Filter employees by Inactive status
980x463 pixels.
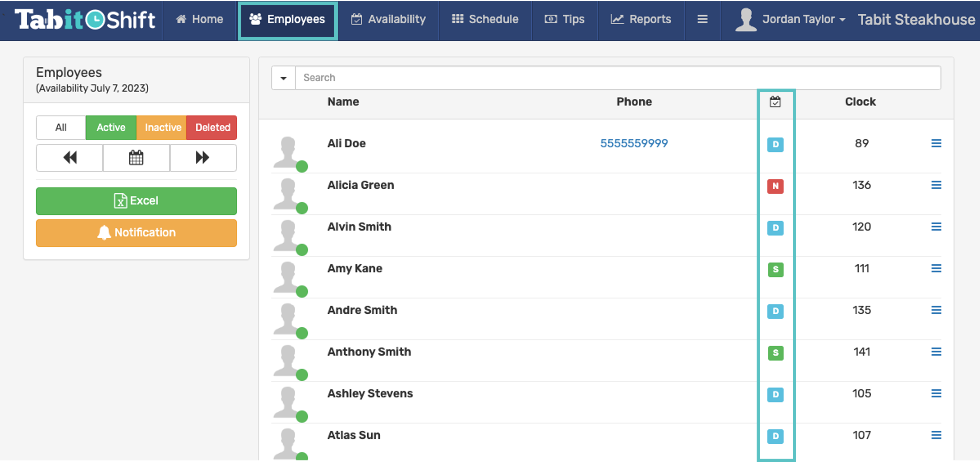[162, 128]
